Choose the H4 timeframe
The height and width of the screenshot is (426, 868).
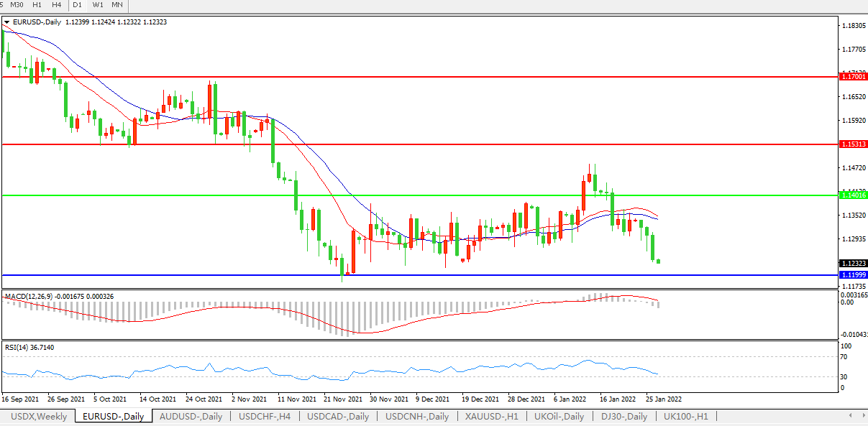[x=56, y=5]
